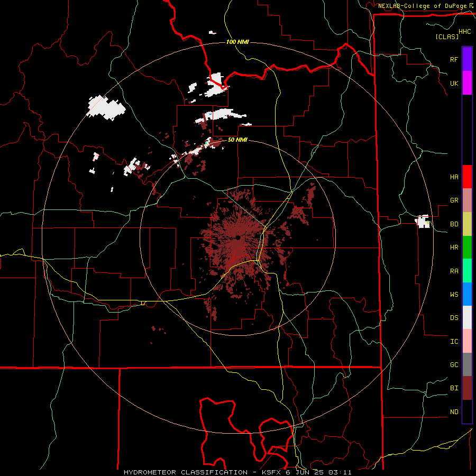The width and height of the screenshot is (476, 476).
Task: Click the RA legend label
Action: (454, 271)
